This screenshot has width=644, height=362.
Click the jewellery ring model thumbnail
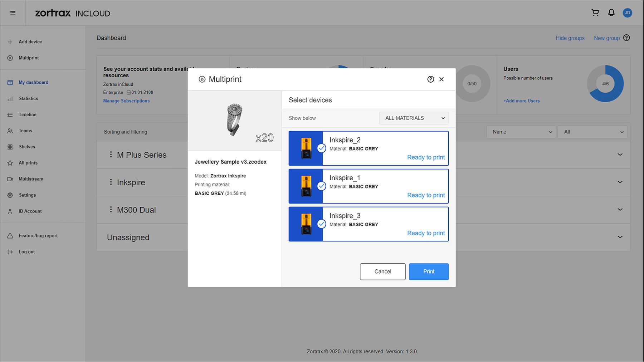[235, 120]
